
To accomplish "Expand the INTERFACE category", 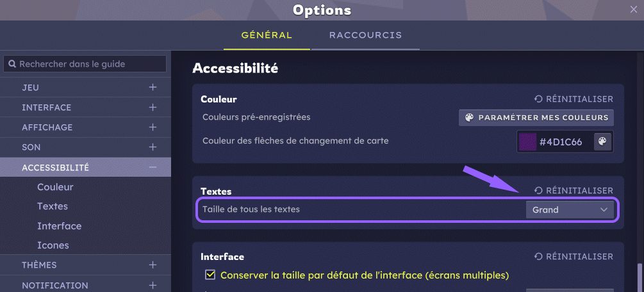I will (x=153, y=108).
